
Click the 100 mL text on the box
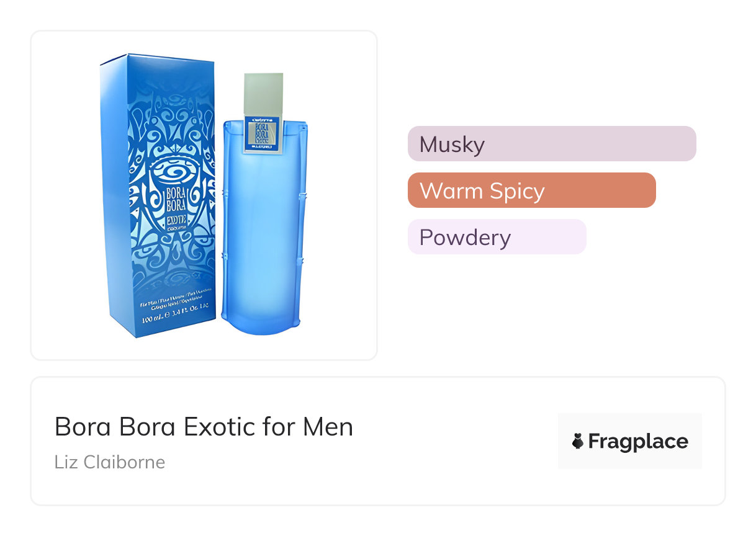(152, 321)
